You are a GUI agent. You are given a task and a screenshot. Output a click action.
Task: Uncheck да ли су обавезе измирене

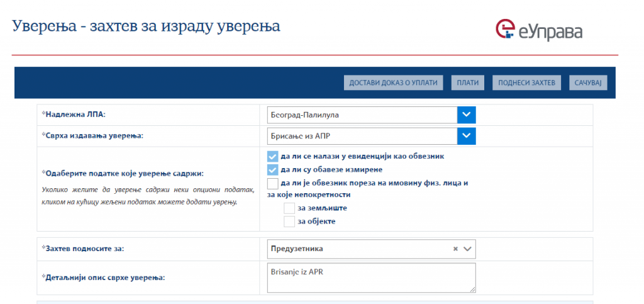273,170
